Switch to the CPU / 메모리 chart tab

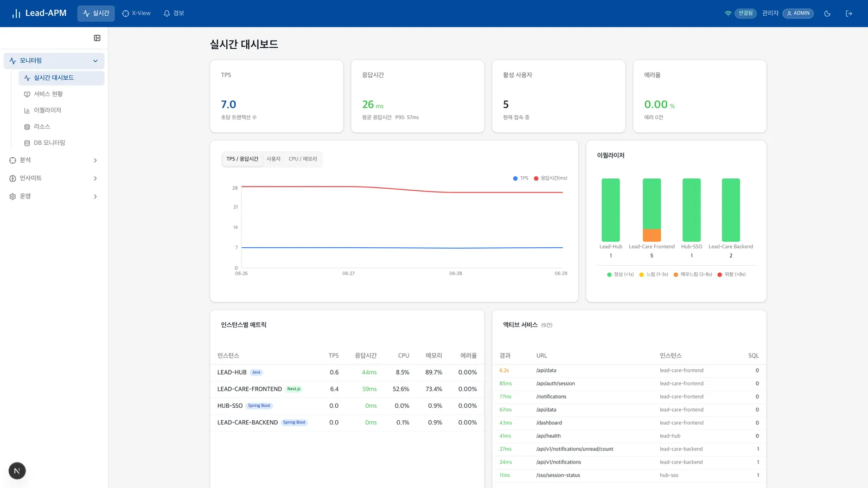tap(303, 159)
